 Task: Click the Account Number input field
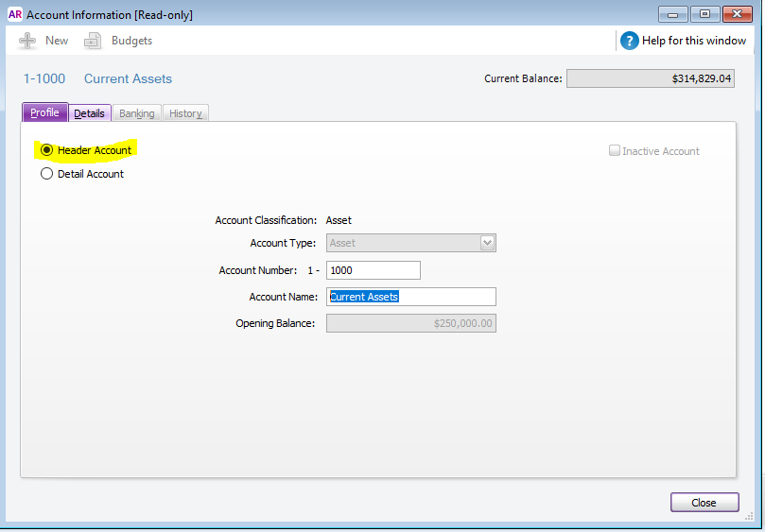coord(373,270)
